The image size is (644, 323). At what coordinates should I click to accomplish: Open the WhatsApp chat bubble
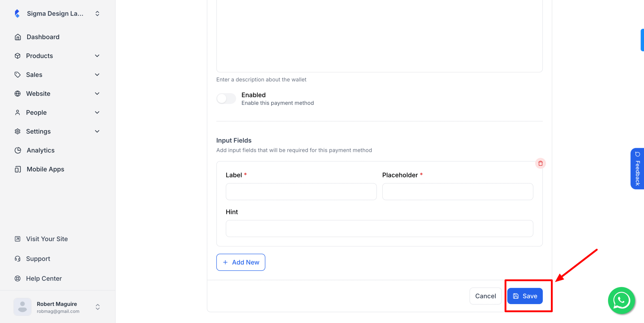[x=621, y=300]
